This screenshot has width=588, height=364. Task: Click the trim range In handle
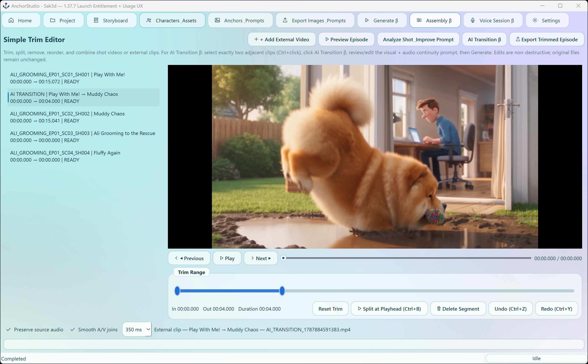(177, 291)
